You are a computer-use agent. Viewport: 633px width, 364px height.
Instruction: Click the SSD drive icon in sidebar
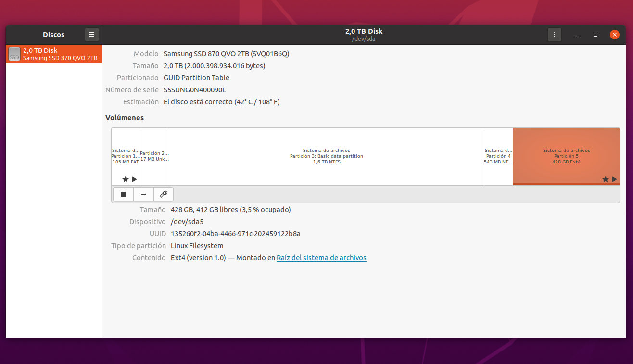coord(14,54)
